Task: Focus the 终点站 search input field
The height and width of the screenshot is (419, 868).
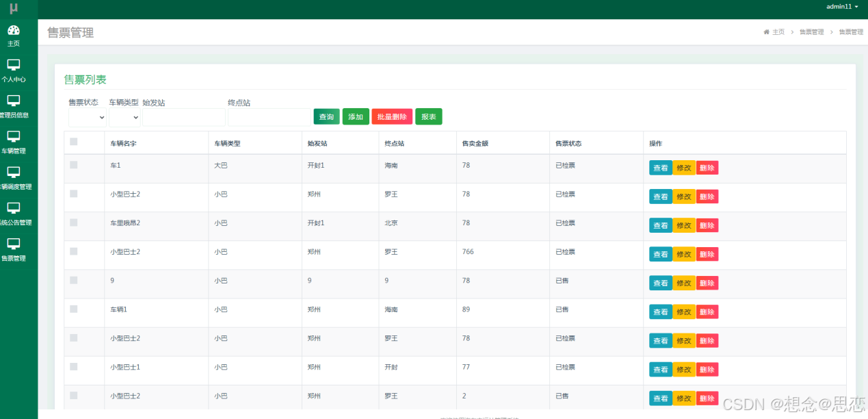Action: (x=269, y=118)
